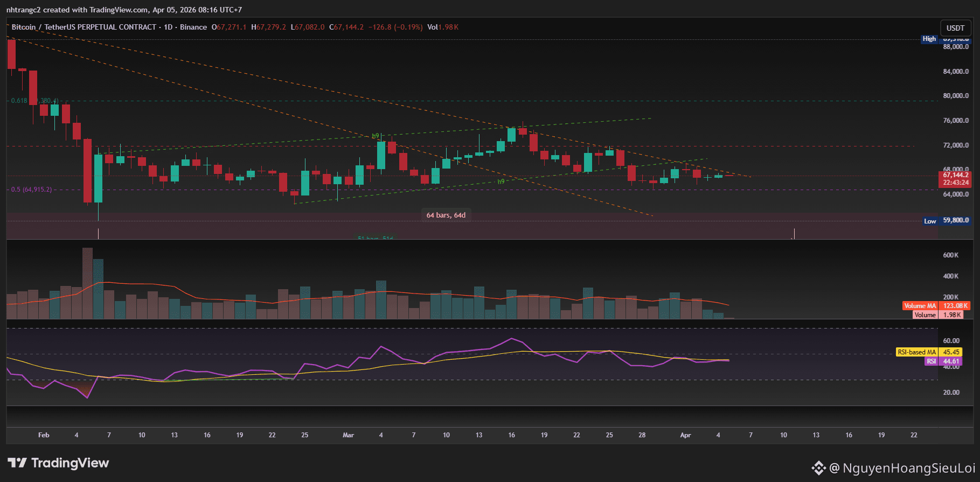
Task: Click the low value L67,082.0
Action: (308, 27)
